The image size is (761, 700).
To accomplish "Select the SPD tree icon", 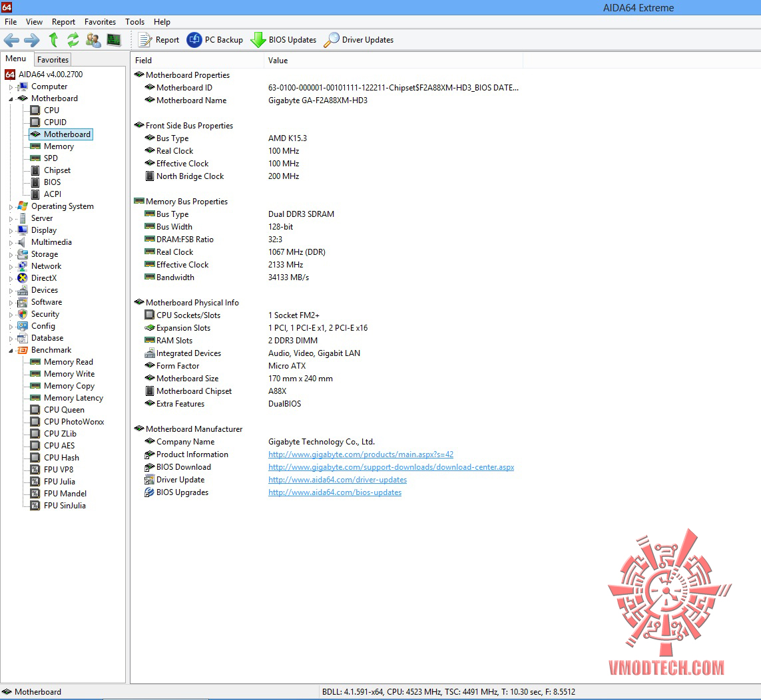I will click(x=35, y=158).
